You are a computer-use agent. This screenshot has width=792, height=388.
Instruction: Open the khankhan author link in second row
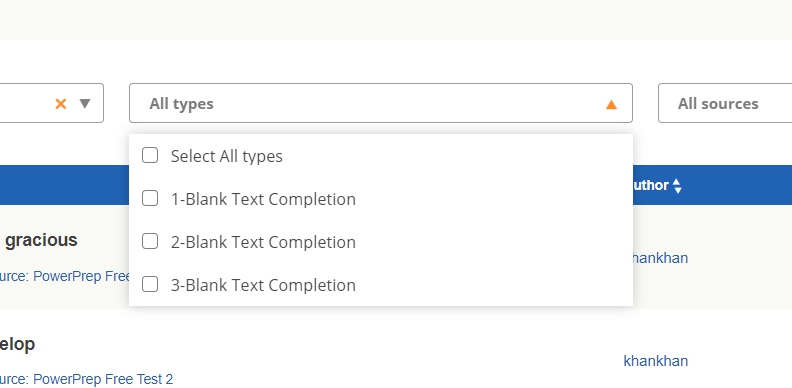point(656,361)
